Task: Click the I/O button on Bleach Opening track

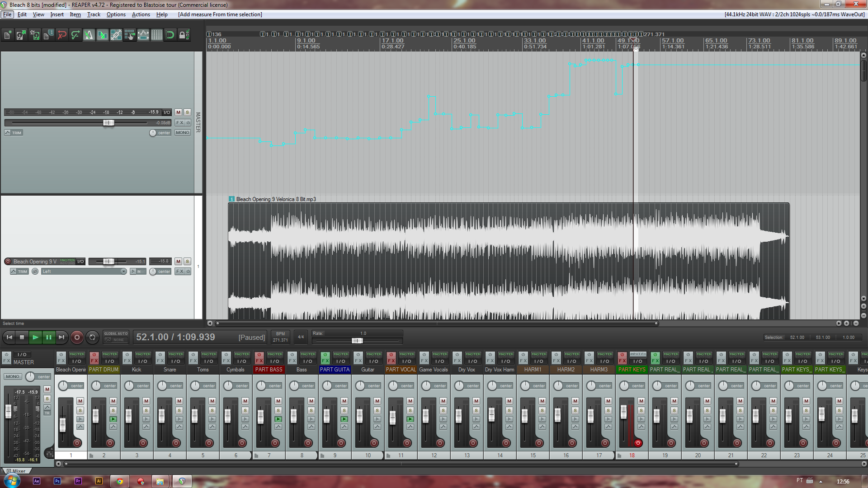Action: pos(80,261)
